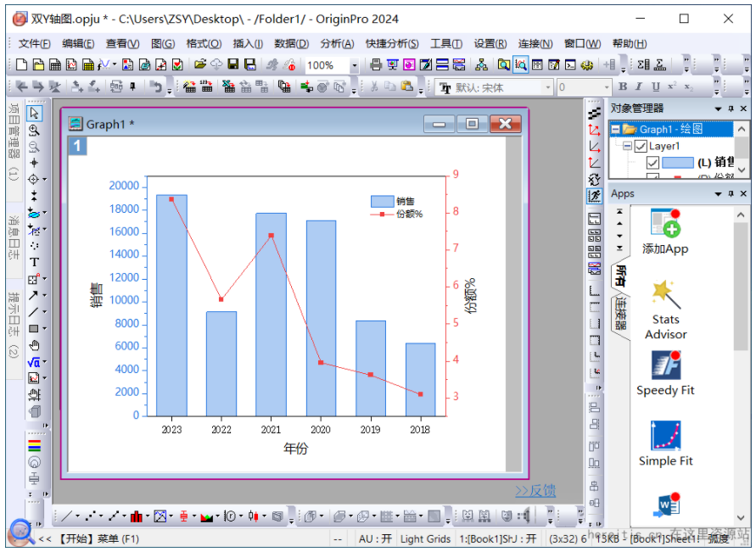
Task: Collapse the Layer1 tree node
Action: (627, 146)
